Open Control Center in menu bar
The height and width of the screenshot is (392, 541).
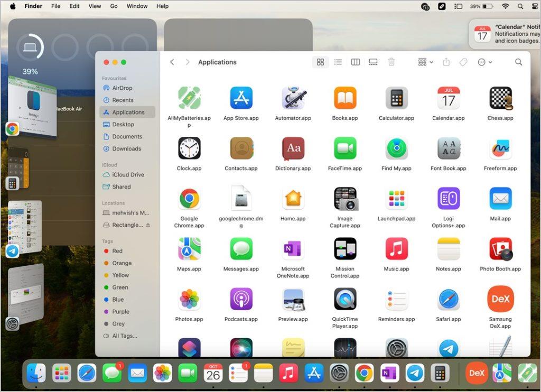[535, 6]
